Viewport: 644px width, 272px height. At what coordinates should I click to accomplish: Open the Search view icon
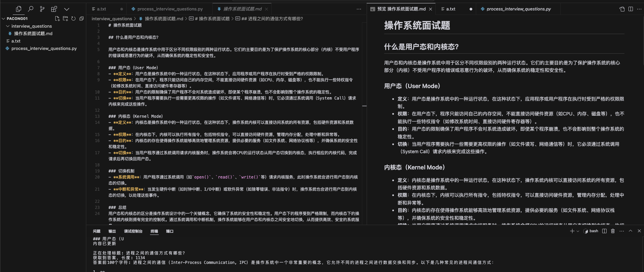(x=30, y=9)
